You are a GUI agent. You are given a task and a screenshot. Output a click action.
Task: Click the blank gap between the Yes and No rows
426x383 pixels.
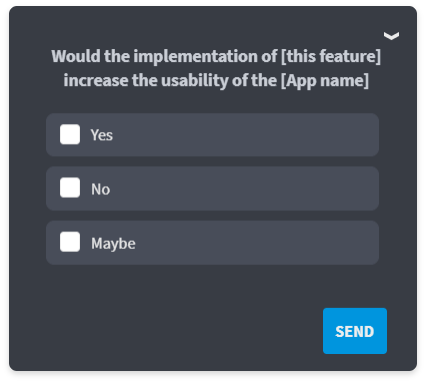point(212,162)
